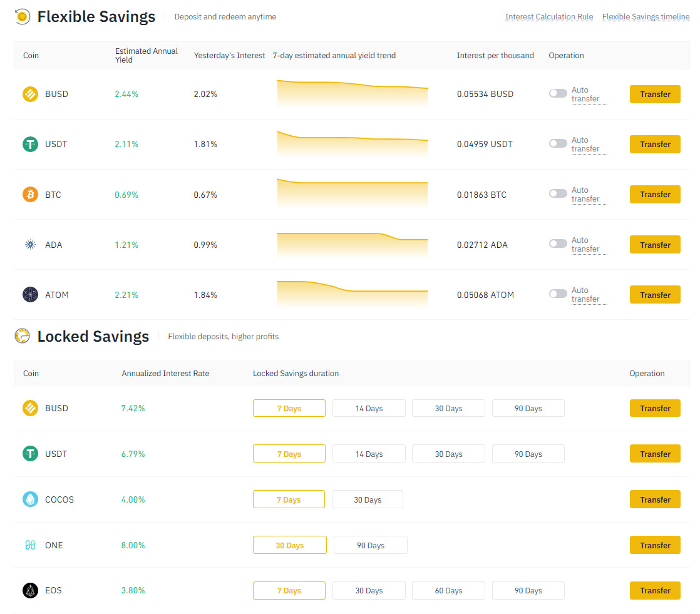Open the Interest Calculation Rule link
The image size is (700, 614).
pyautogui.click(x=549, y=17)
